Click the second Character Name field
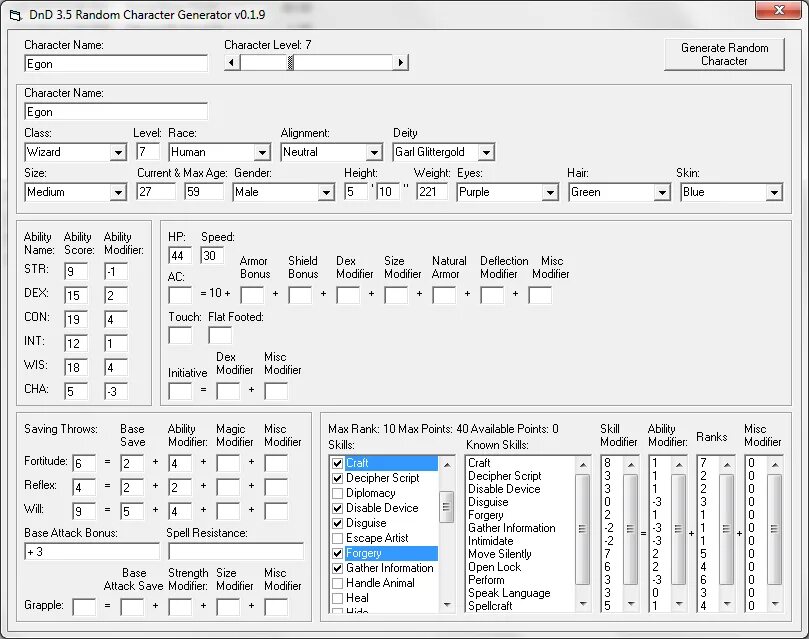Image resolution: width=809 pixels, height=639 pixels. tap(116, 112)
